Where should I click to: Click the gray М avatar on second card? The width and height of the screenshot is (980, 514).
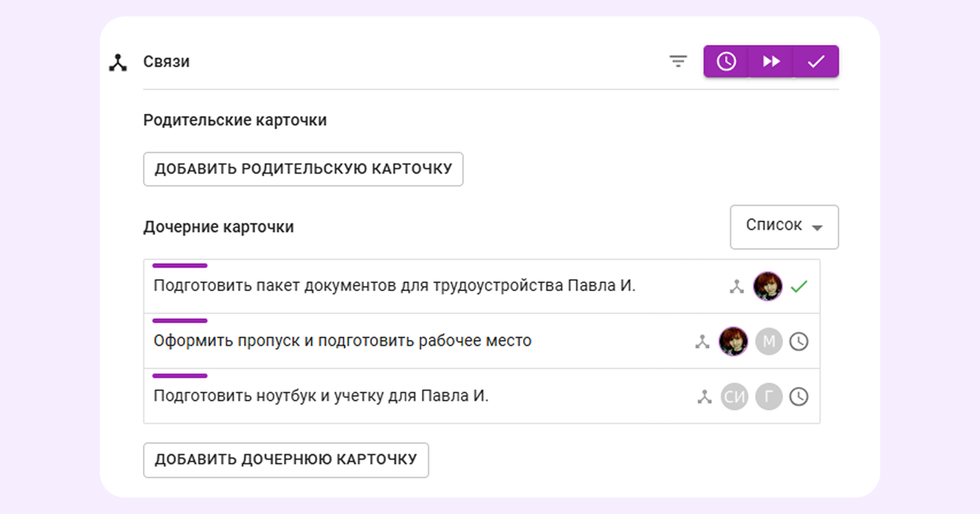[x=768, y=342]
